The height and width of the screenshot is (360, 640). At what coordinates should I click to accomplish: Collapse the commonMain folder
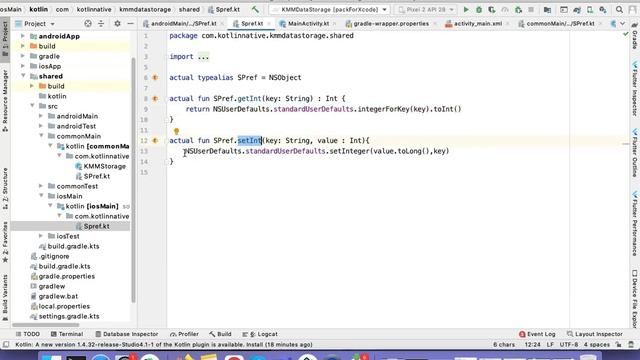[41, 136]
